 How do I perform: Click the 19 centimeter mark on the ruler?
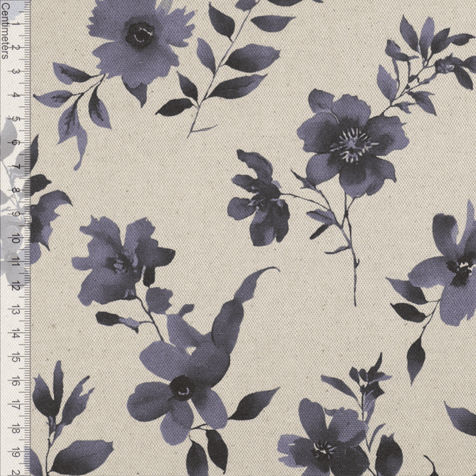[x=16, y=451]
